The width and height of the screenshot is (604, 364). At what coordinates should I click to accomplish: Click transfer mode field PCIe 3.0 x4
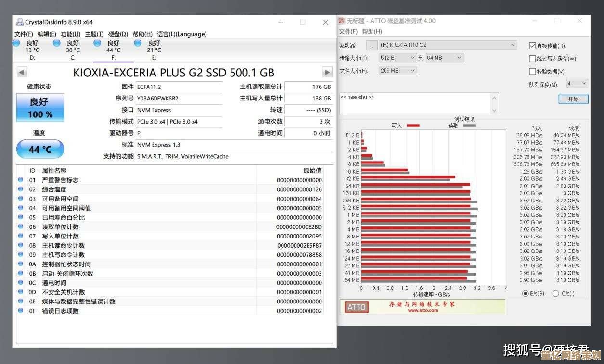179,122
